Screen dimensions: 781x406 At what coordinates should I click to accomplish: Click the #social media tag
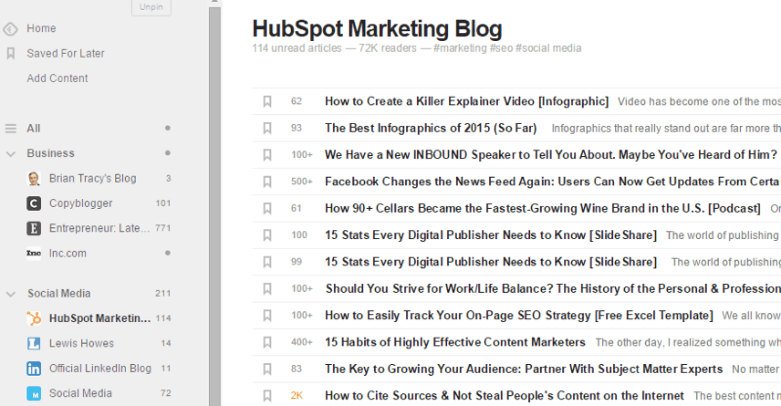548,48
